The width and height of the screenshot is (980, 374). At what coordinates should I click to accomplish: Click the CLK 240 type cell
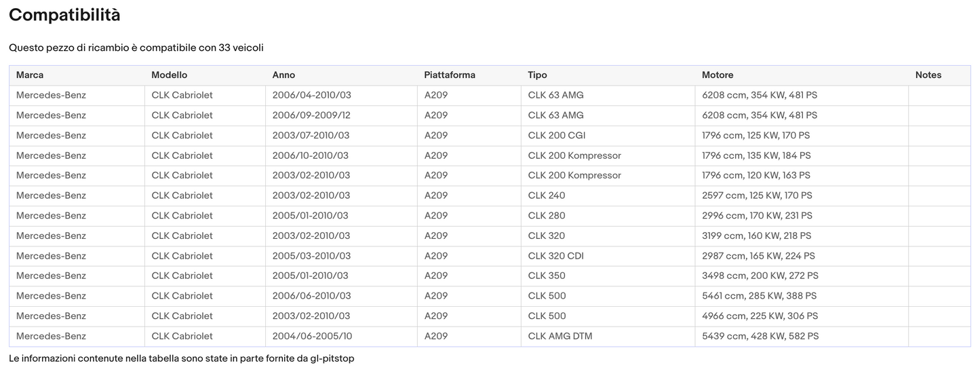pos(546,195)
